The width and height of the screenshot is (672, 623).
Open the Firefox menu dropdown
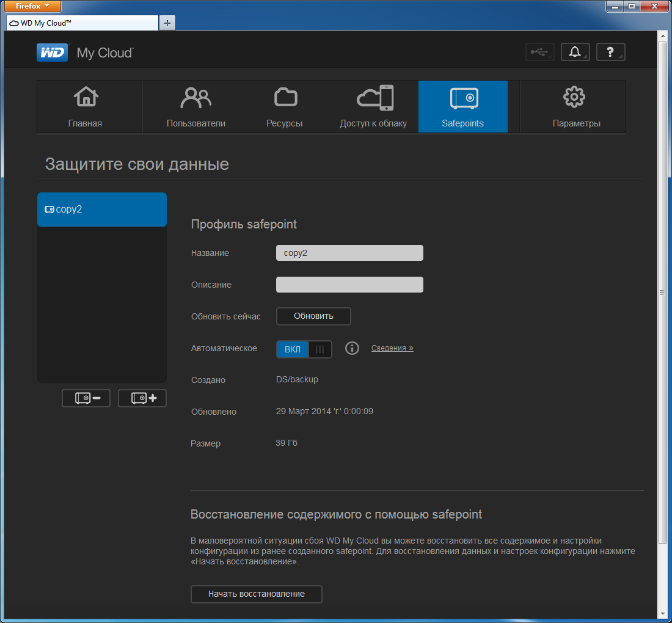click(x=33, y=6)
